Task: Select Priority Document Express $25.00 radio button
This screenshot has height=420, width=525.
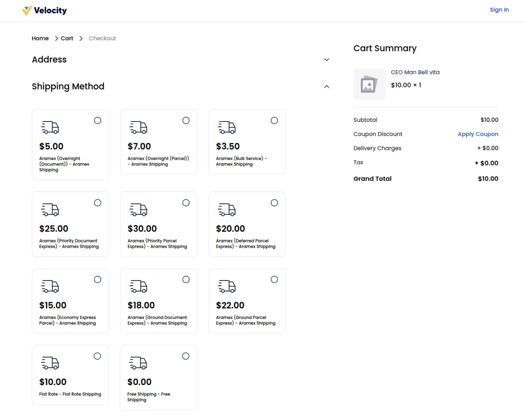Action: (x=98, y=203)
